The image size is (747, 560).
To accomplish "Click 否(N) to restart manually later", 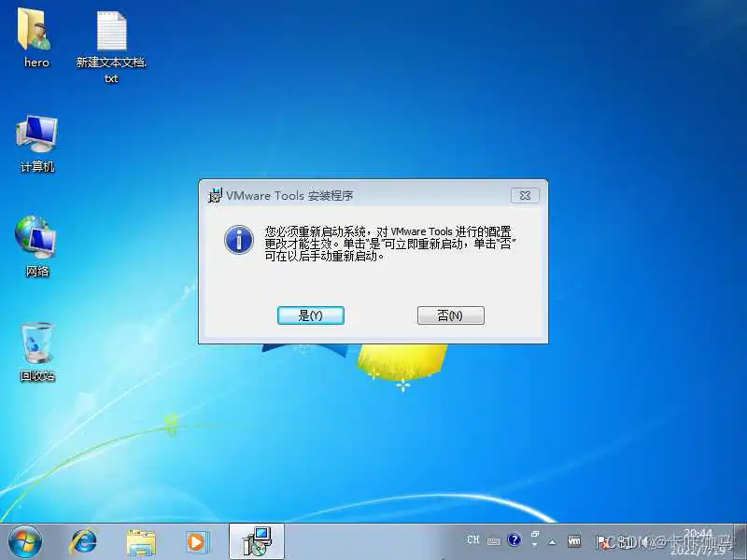I will tap(450, 315).
